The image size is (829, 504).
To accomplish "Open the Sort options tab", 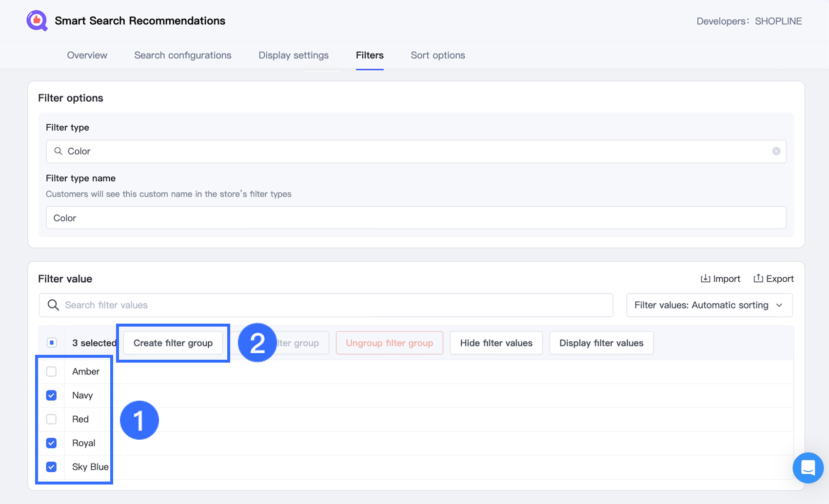I will (437, 55).
